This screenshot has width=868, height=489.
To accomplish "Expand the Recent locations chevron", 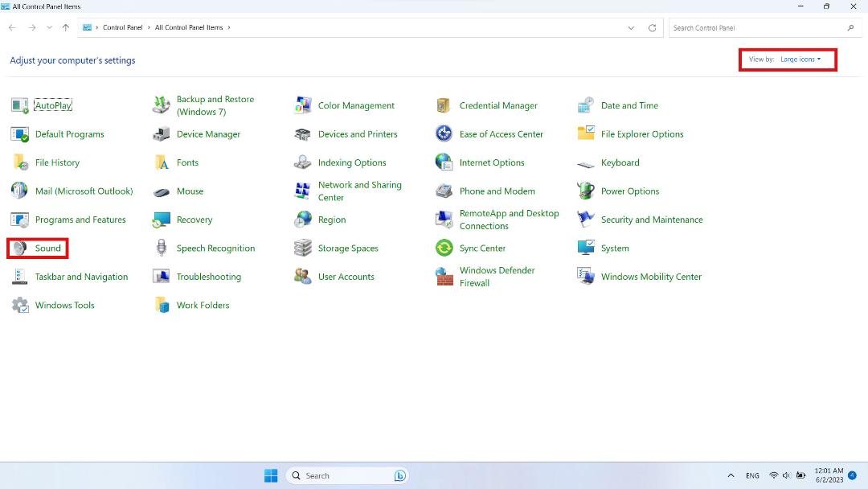I will pyautogui.click(x=49, y=27).
